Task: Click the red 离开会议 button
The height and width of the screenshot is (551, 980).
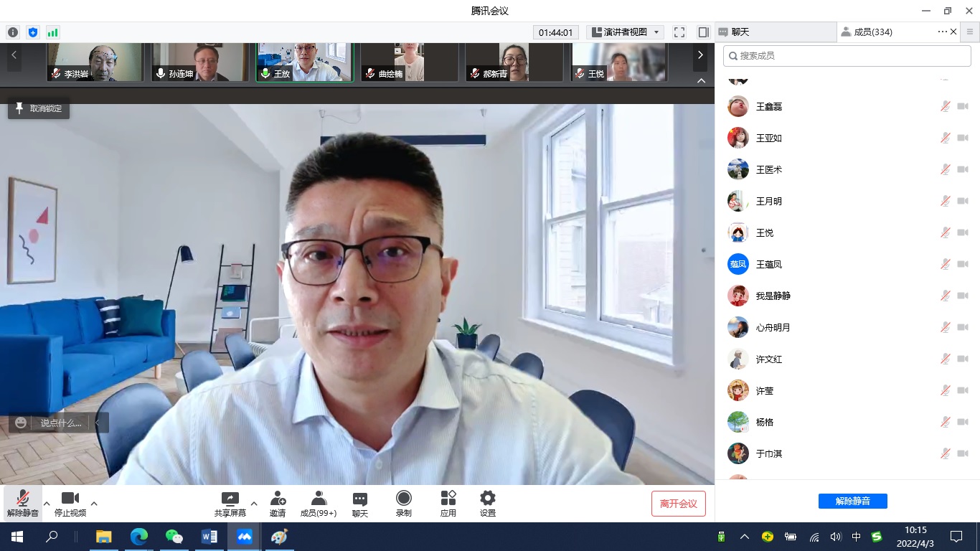Action: [678, 504]
